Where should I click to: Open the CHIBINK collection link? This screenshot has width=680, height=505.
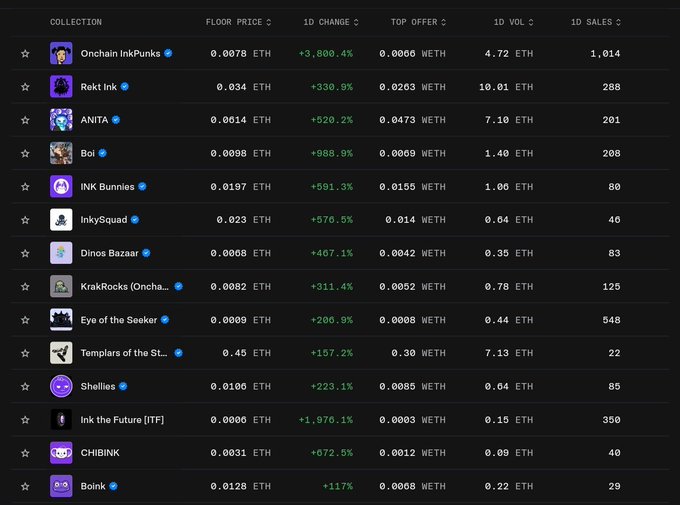click(100, 453)
